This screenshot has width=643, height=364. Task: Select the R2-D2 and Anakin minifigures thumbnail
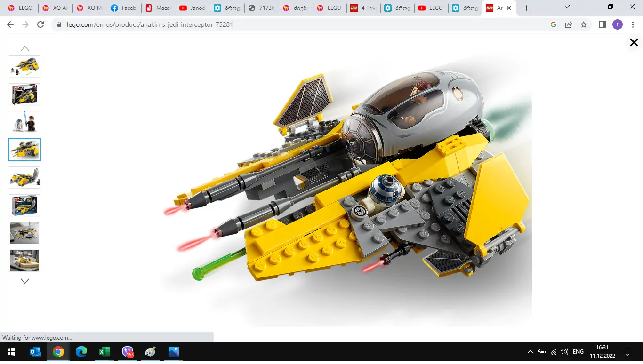click(x=25, y=122)
